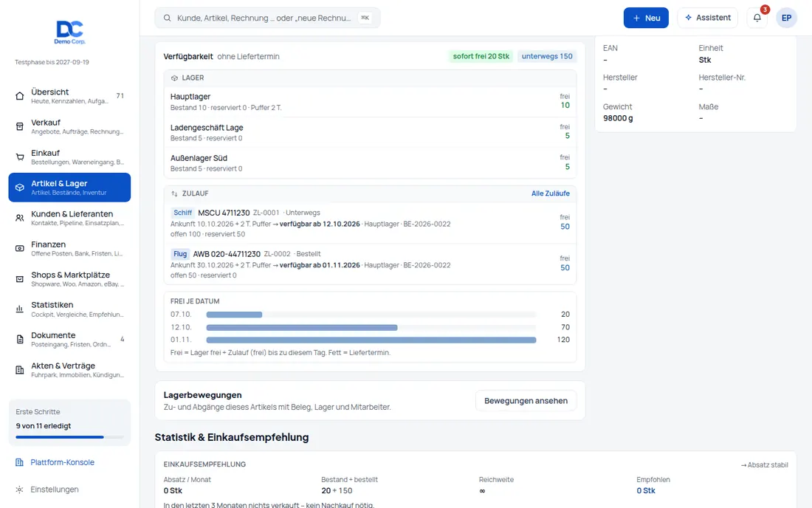Open the Alle Zuläufe link
Viewport: 812px width, 508px height.
550,193
